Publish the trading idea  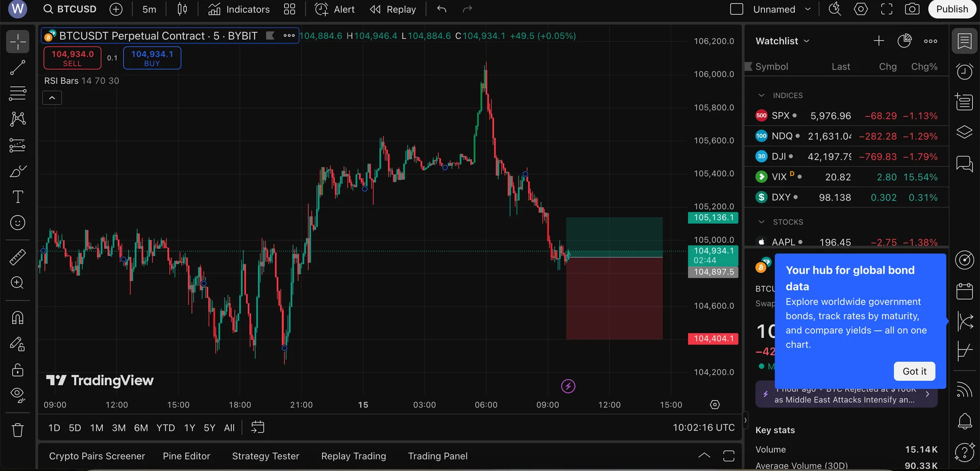tap(952, 9)
